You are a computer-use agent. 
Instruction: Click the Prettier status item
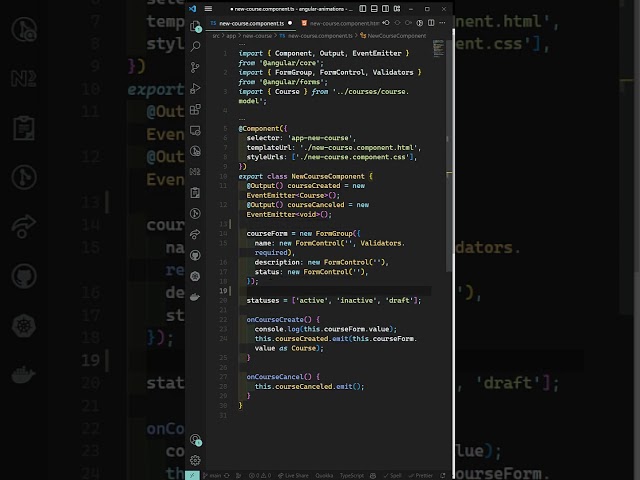[420, 476]
